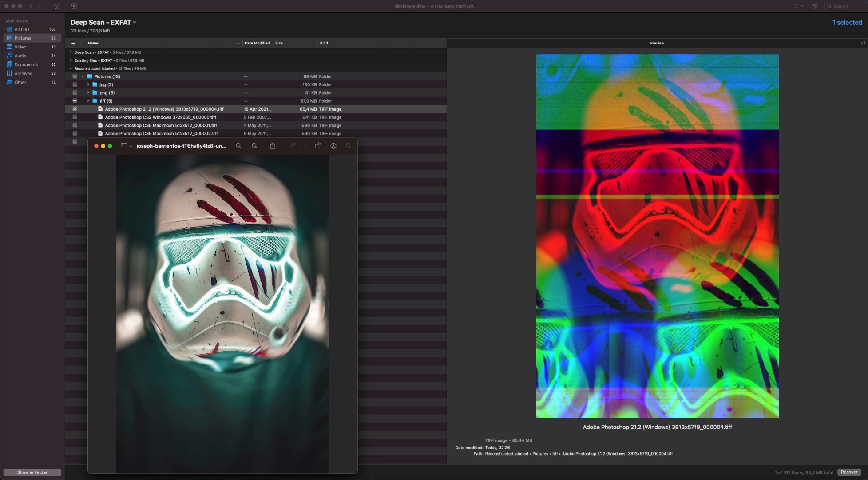The image size is (868, 480).
Task: Click the highlight pen icon in viewer
Action: [293, 146]
